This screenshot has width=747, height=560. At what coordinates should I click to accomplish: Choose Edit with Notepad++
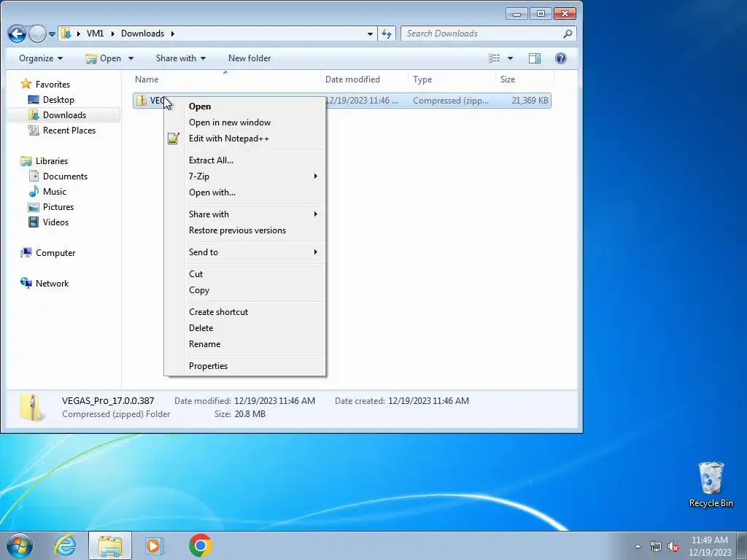tap(244, 139)
